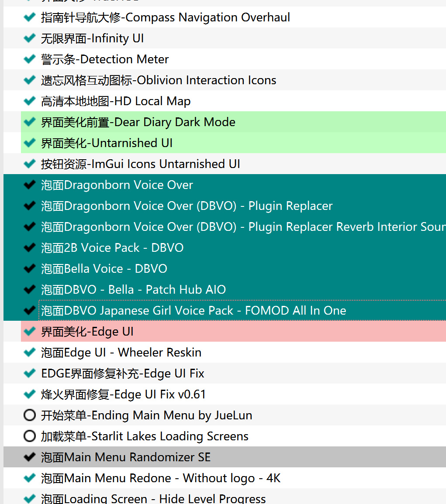
Task: Select Bella Voice - DBVO entry
Action: (104, 269)
